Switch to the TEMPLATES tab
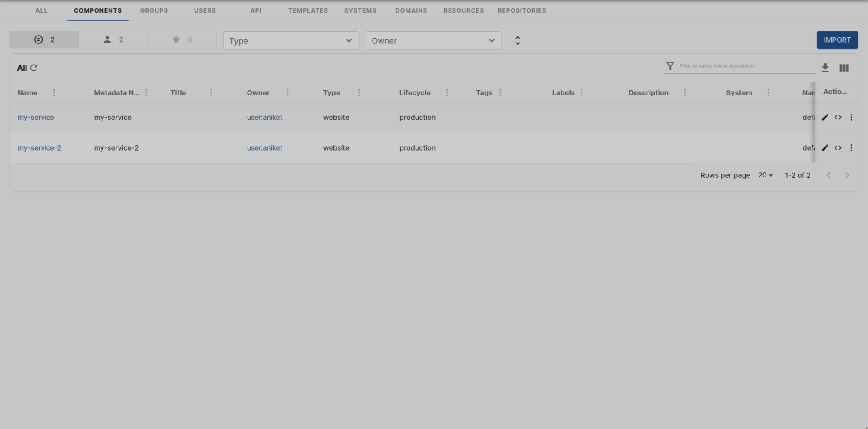 [308, 10]
